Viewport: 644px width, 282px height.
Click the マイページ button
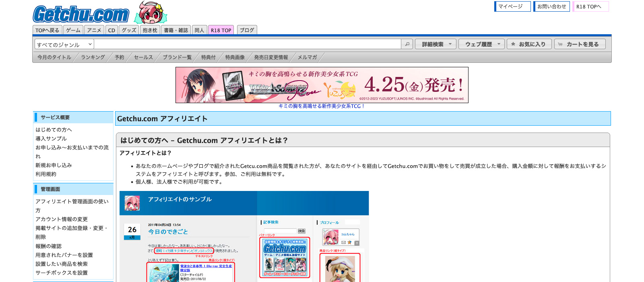[512, 6]
